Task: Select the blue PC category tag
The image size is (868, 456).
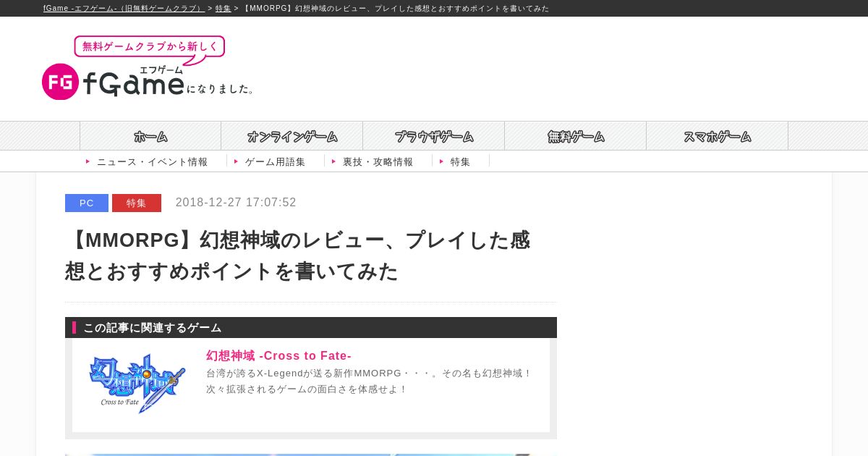Action: point(87,203)
